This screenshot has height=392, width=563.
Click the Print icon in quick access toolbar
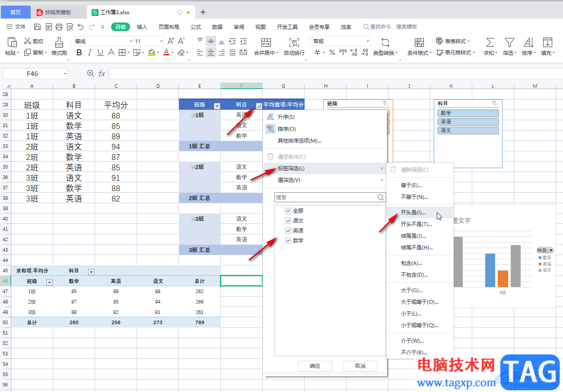(59, 27)
